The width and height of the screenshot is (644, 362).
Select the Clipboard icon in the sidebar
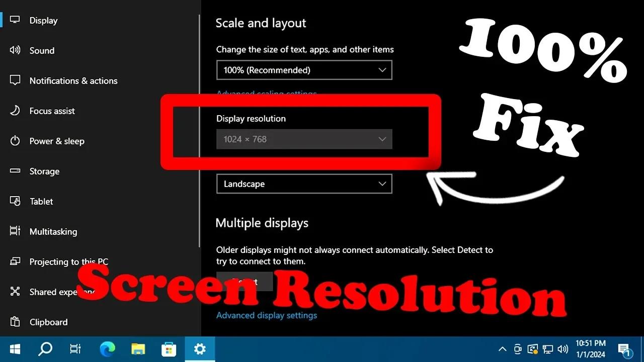[15, 322]
